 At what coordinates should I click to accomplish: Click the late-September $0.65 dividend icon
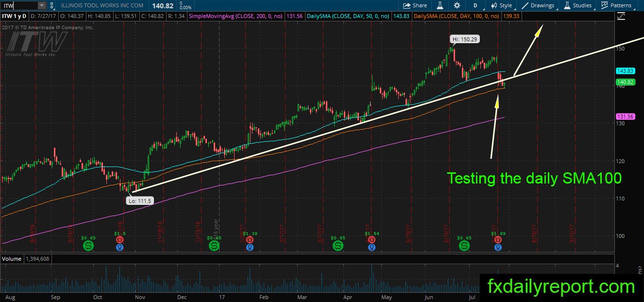coord(88,246)
